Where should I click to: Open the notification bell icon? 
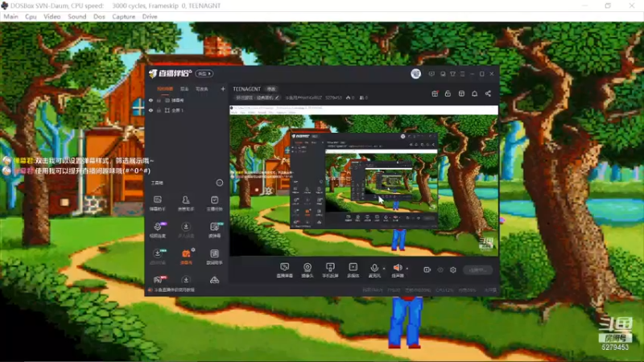(474, 93)
